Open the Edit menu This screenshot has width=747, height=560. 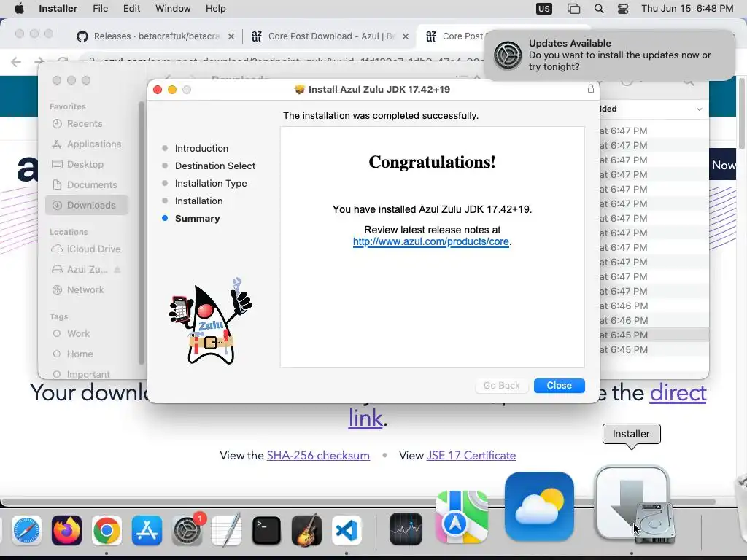(131, 8)
